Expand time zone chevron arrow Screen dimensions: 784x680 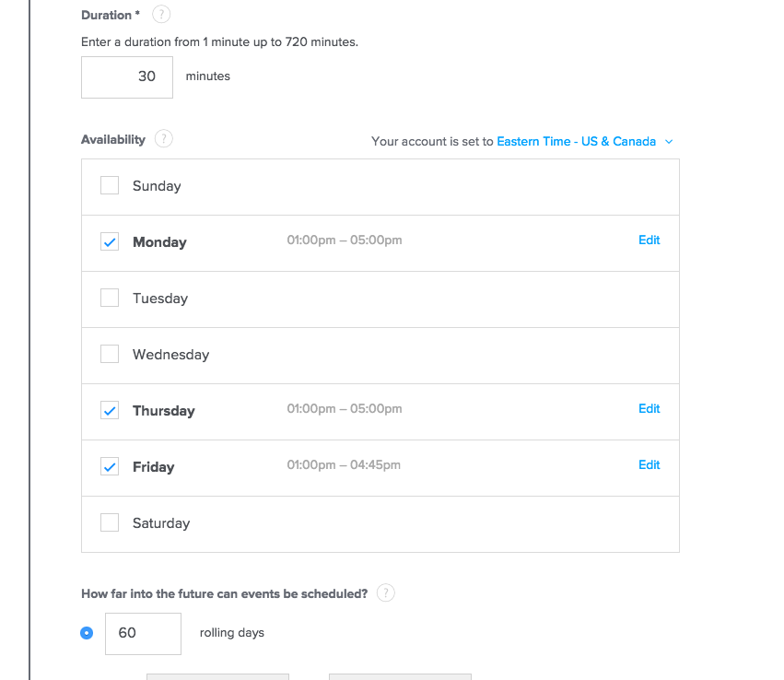tap(669, 142)
